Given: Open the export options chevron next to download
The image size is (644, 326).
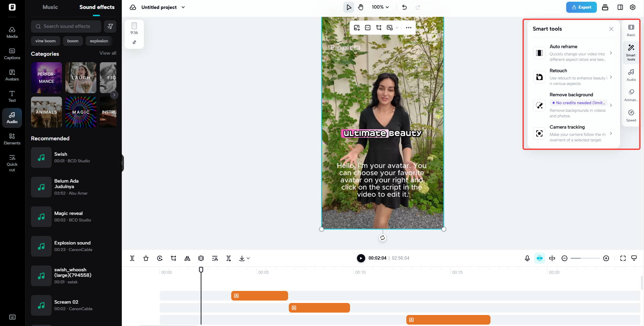Looking at the screenshot, I should coord(249,258).
